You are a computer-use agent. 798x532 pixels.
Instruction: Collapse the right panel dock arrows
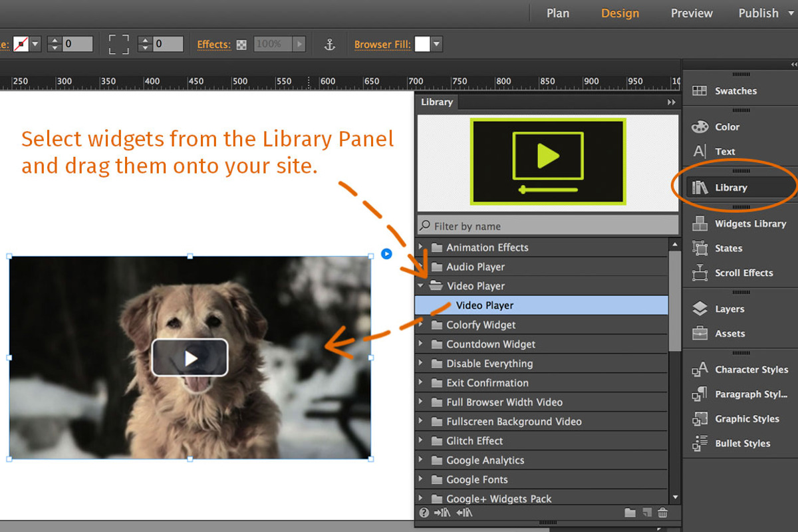click(793, 64)
